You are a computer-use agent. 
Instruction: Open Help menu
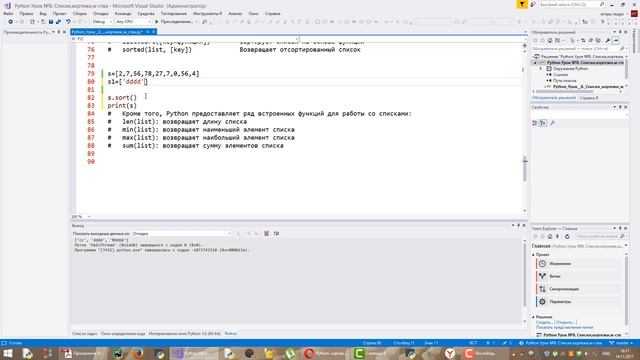pyautogui.click(x=272, y=13)
